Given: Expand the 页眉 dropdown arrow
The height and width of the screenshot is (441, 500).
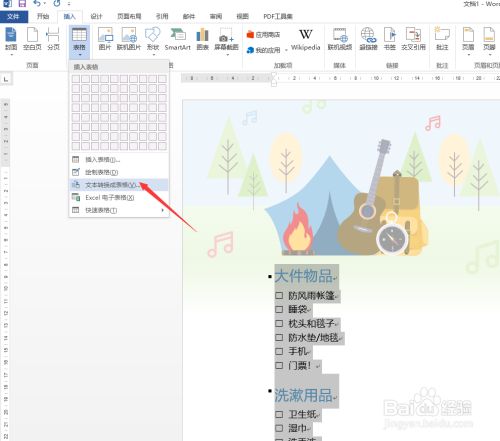Looking at the screenshot, I should (469, 54).
